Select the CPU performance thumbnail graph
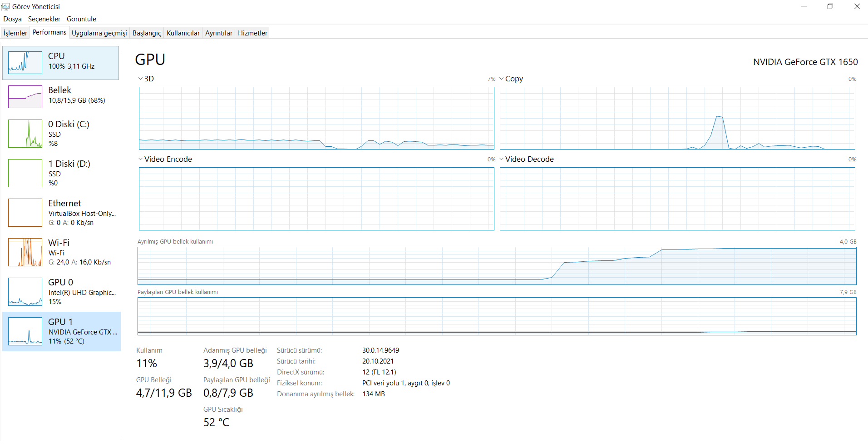 click(25, 63)
